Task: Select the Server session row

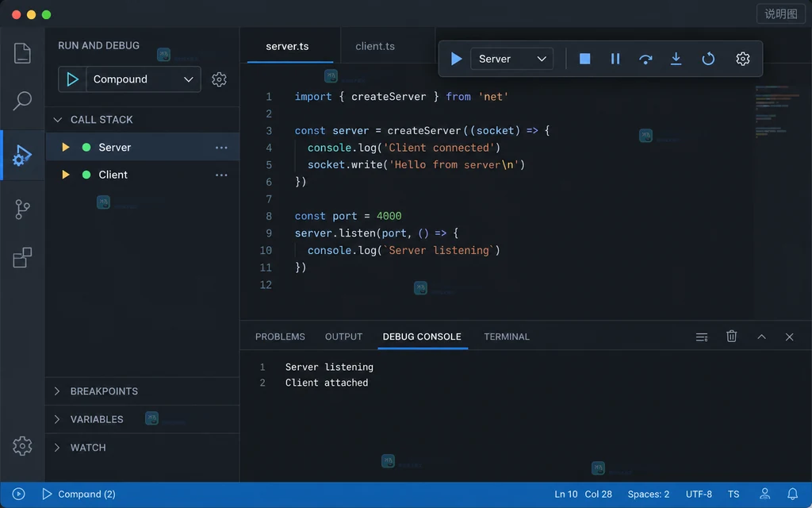Action: tap(143, 147)
